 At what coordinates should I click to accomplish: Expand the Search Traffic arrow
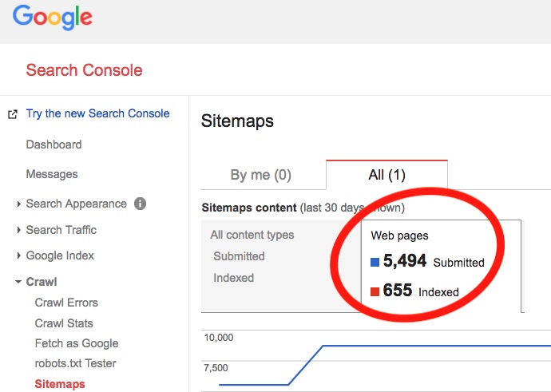18,230
